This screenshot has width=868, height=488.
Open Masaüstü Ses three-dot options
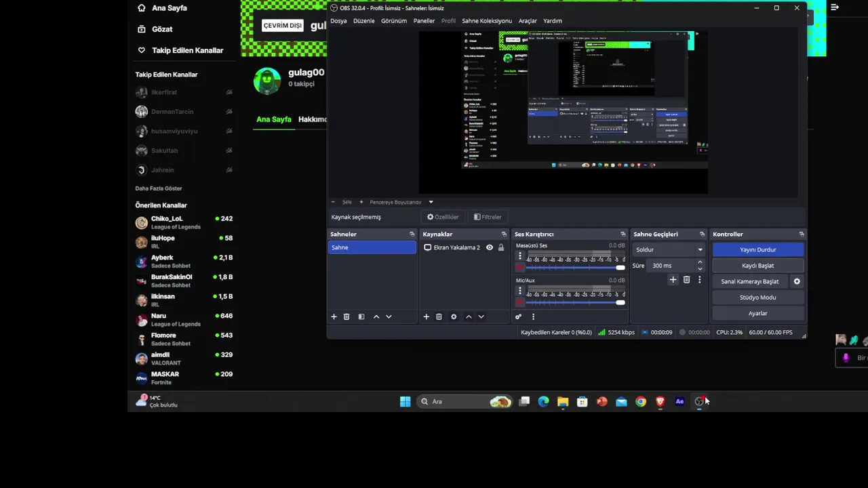click(520, 256)
